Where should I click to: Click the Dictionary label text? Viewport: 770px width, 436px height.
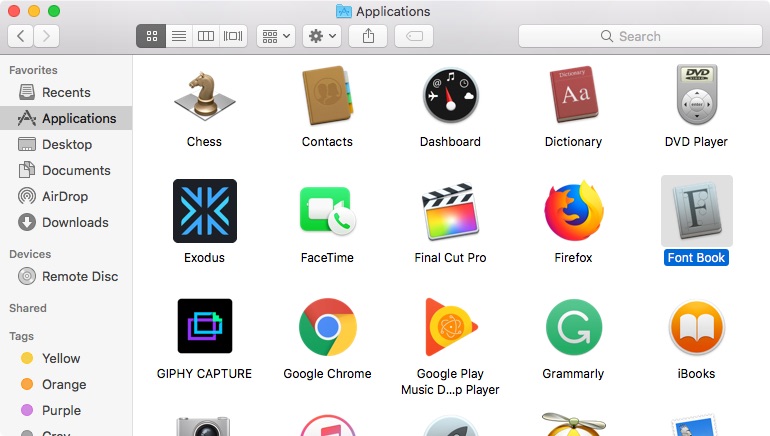(574, 142)
